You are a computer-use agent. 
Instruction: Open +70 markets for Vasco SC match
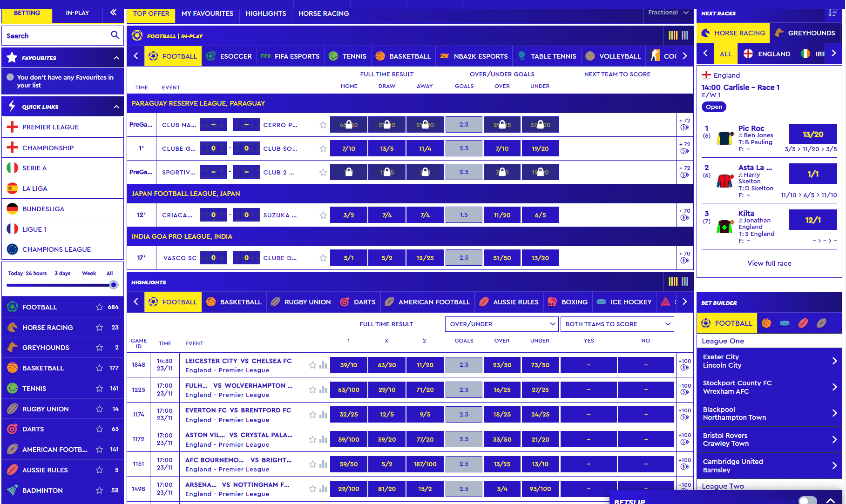(x=684, y=257)
